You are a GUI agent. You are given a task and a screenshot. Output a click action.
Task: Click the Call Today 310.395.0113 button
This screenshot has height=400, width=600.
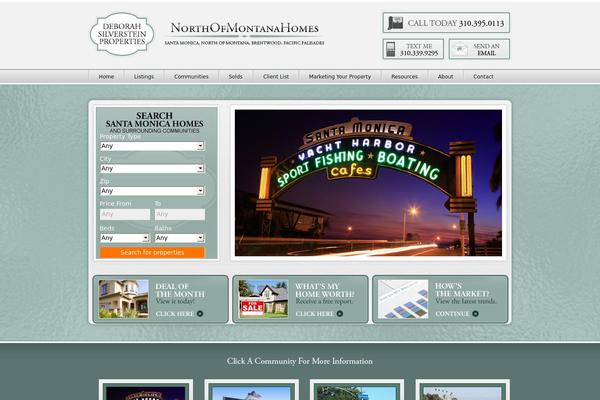446,23
